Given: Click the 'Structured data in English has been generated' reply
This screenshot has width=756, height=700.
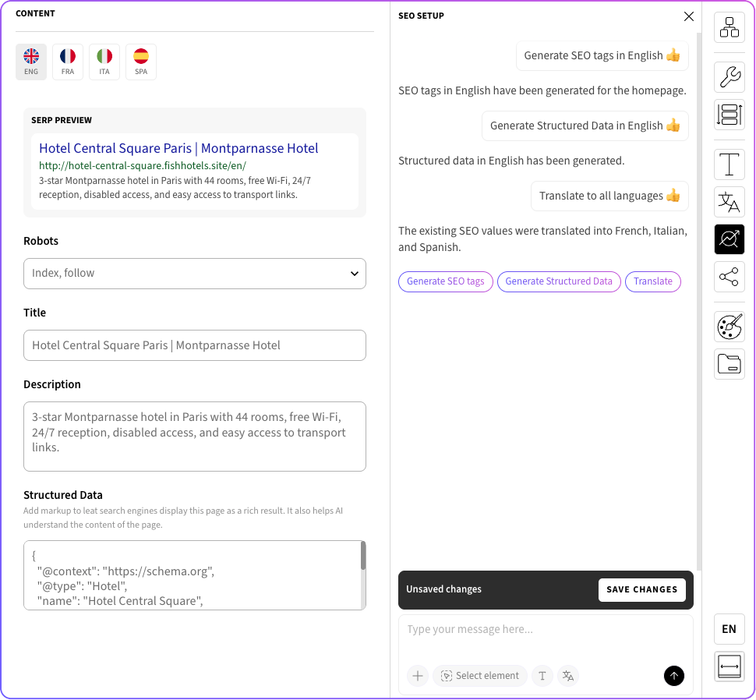Looking at the screenshot, I should 511,161.
